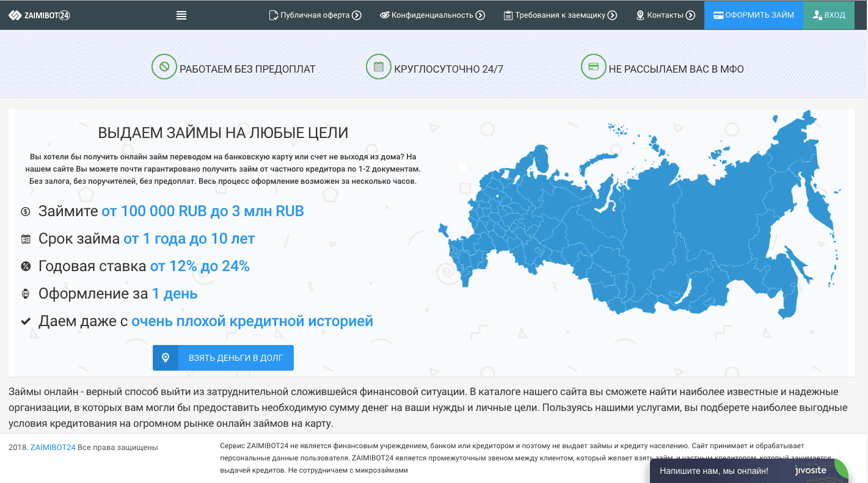
Task: Click the green calendar icon near КРУГЛОСУТОЧНО 24/7
Action: [379, 66]
